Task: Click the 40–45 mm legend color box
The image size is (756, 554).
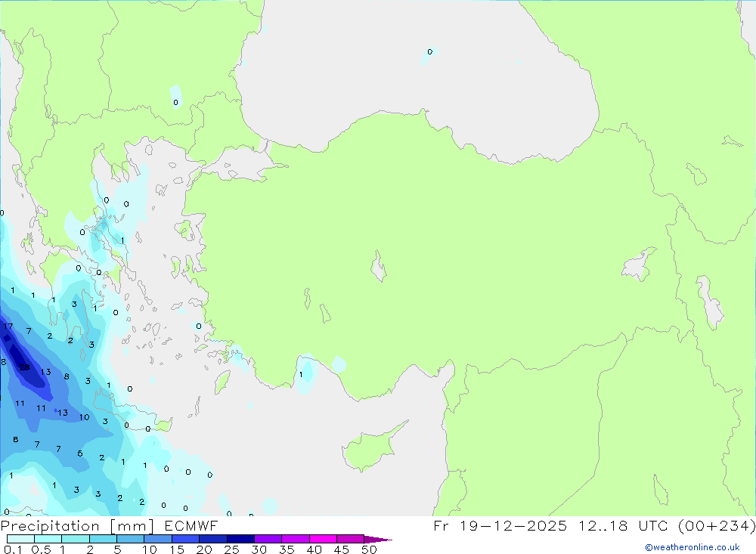Action: (x=323, y=539)
